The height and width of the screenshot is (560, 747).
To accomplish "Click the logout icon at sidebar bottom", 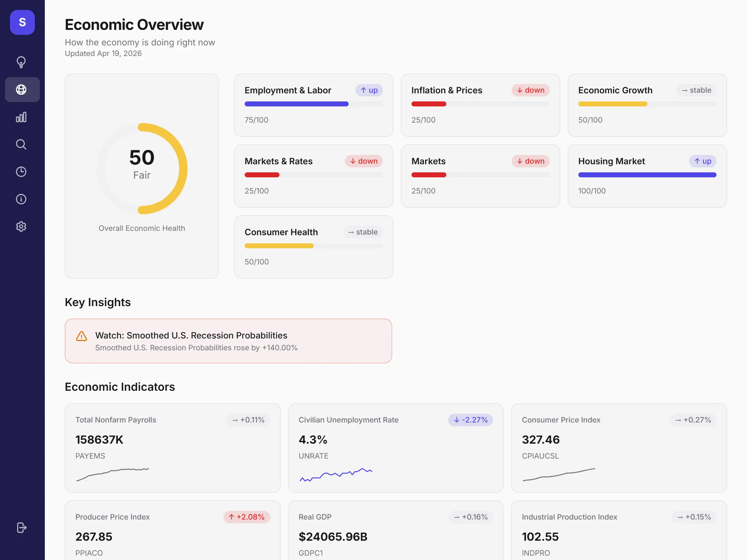I will coord(21,528).
